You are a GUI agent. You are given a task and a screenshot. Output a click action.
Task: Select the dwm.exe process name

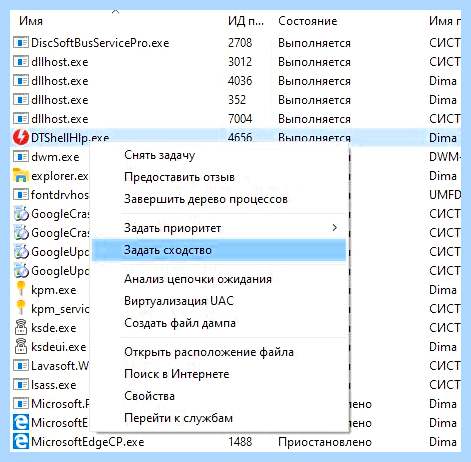[55, 157]
